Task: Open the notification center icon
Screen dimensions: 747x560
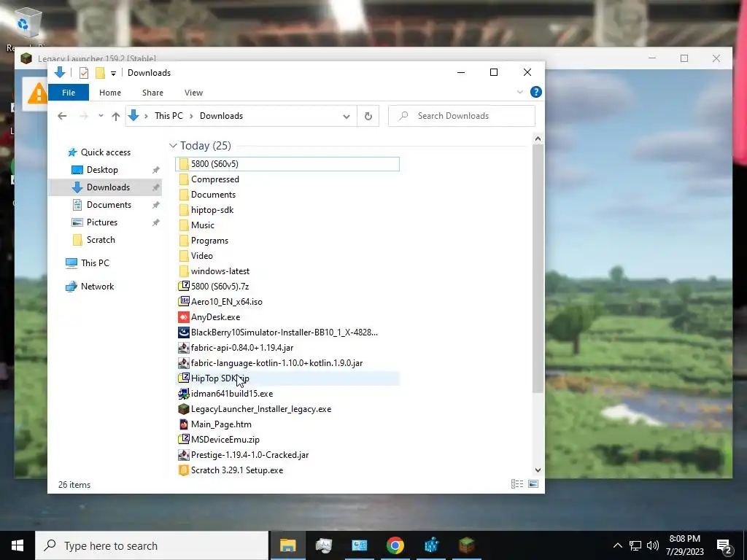Action: tap(724, 546)
